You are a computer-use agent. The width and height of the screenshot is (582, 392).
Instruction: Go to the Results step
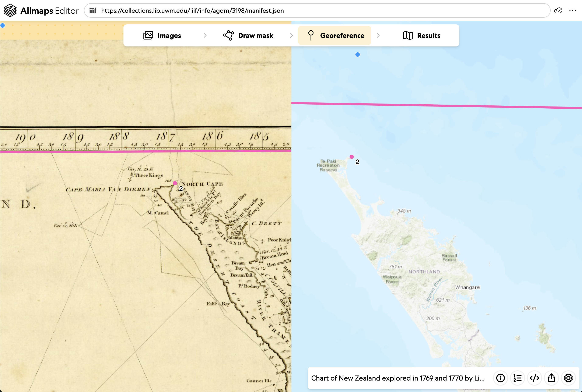point(421,35)
